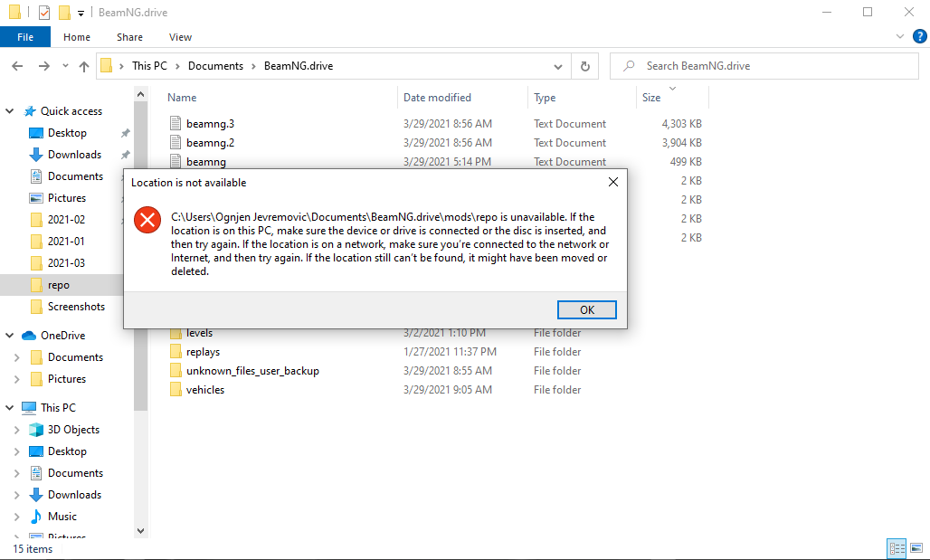The width and height of the screenshot is (930, 560).
Task: Collapse the OneDrive tree section
Action: point(9,335)
